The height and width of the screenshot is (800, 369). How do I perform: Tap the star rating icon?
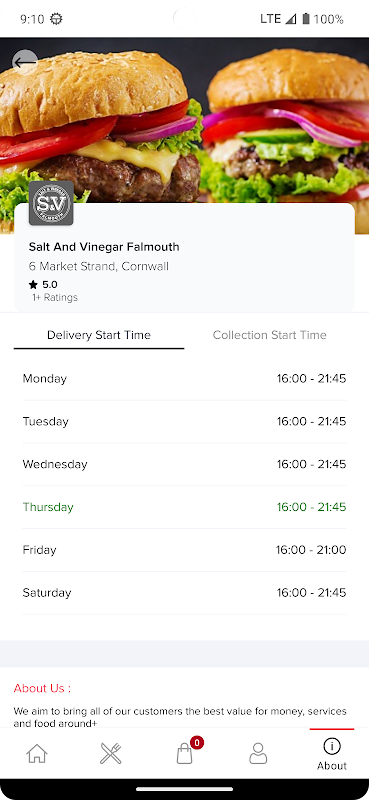(x=34, y=285)
